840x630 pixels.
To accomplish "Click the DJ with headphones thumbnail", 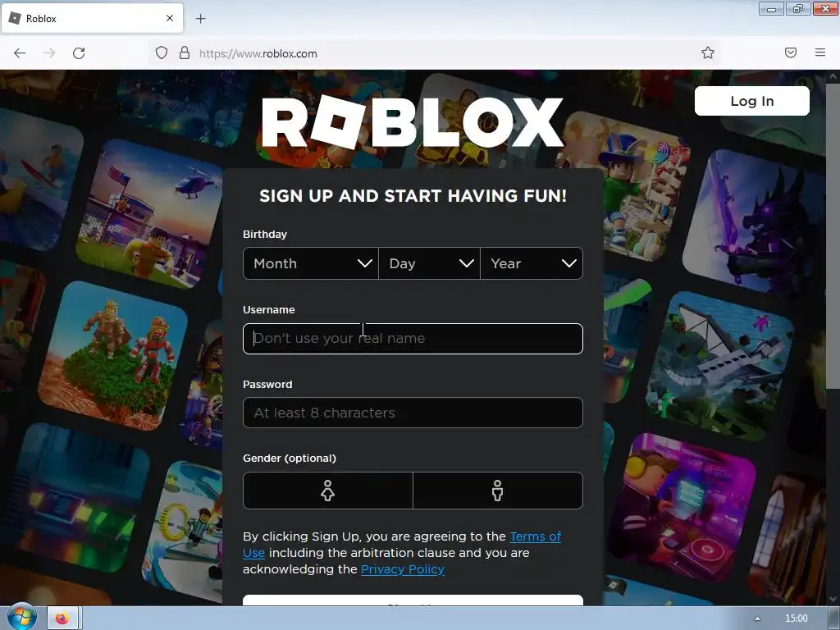I will 680,506.
